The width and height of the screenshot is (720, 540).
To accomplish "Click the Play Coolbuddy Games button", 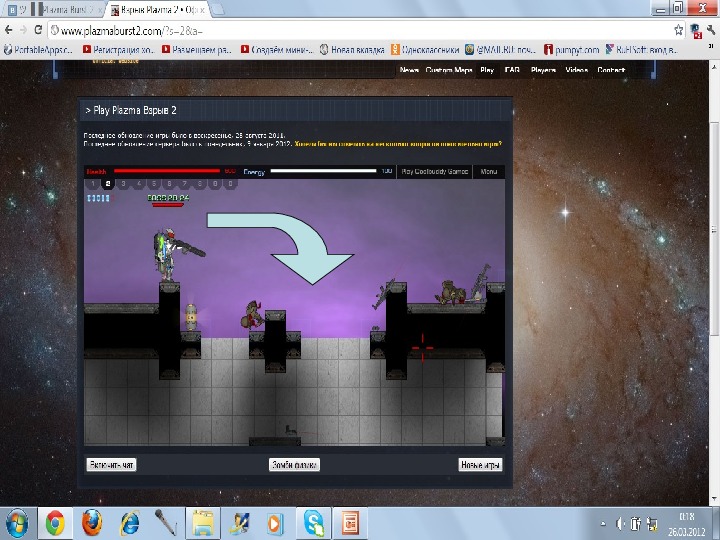I will [x=434, y=171].
